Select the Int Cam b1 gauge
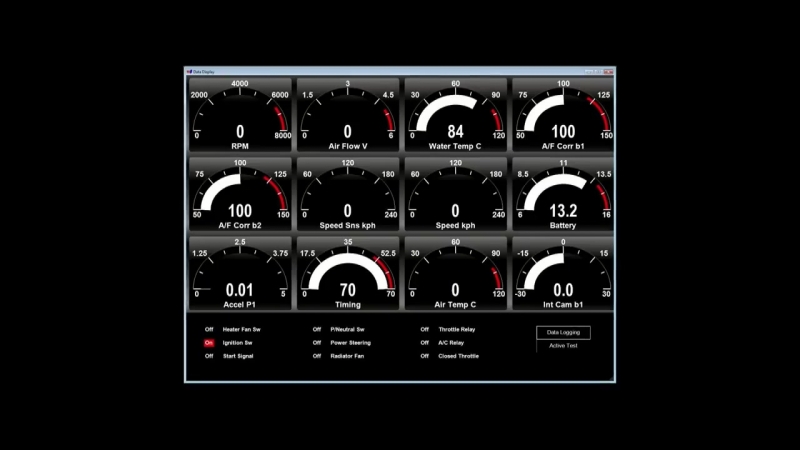800x450 pixels. (563, 272)
